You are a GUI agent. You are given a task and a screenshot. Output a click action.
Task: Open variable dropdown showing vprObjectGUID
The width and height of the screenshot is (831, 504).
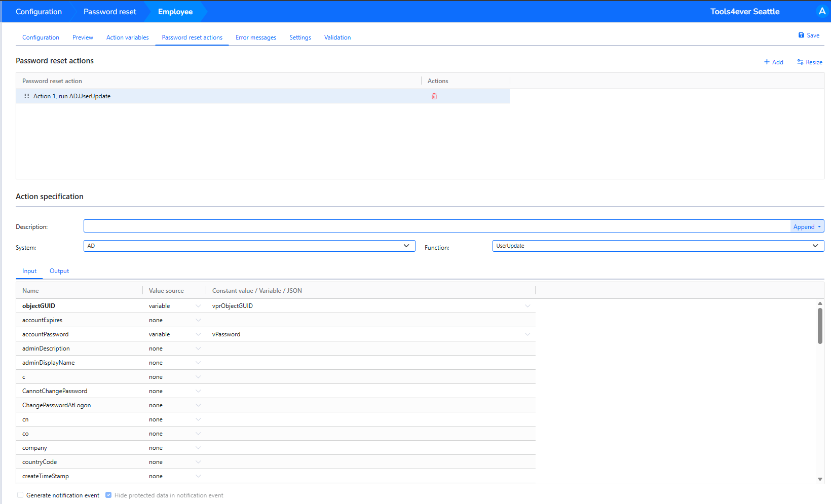tap(527, 306)
